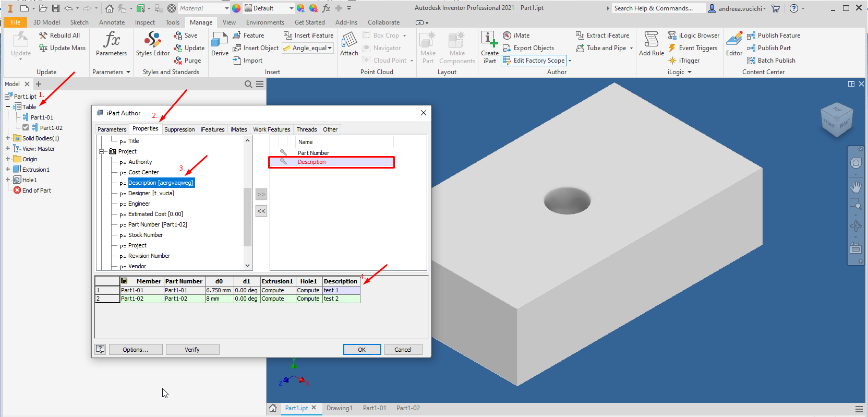This screenshot has width=868, height=417.
Task: Toggle the checkbox next to Part1-02
Action: tap(26, 127)
